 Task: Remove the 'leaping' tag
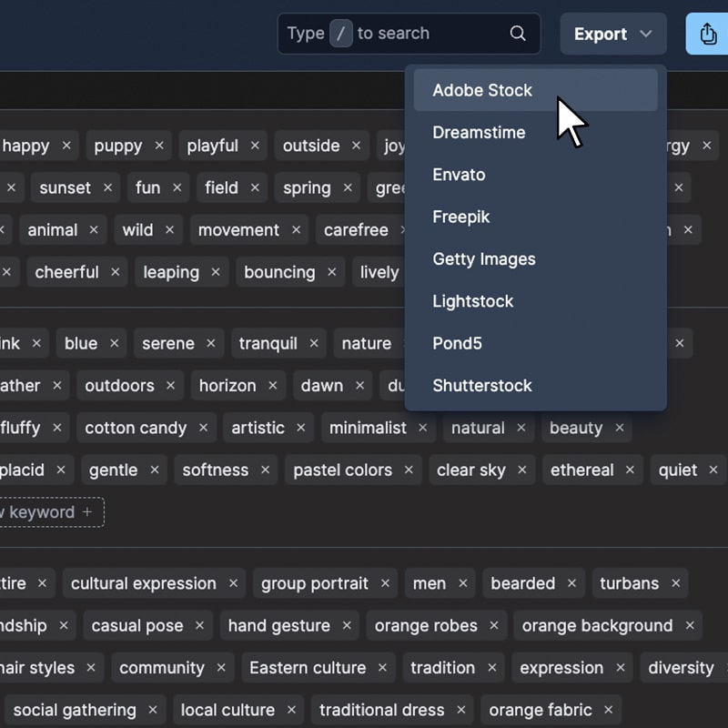tap(216, 272)
